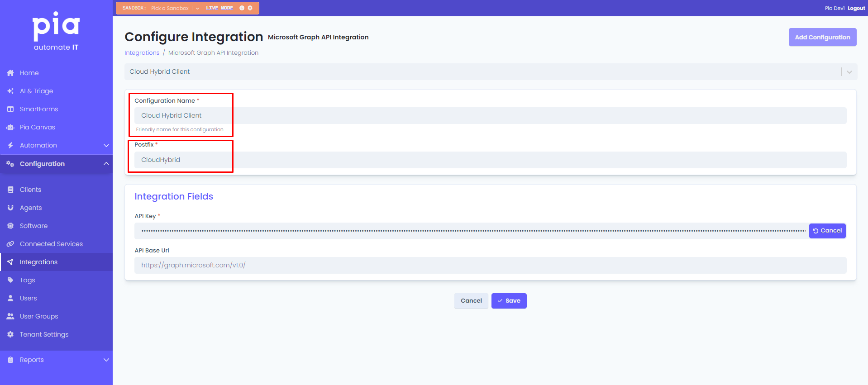Click the Pia Canvas robot icon

pyautogui.click(x=10, y=127)
